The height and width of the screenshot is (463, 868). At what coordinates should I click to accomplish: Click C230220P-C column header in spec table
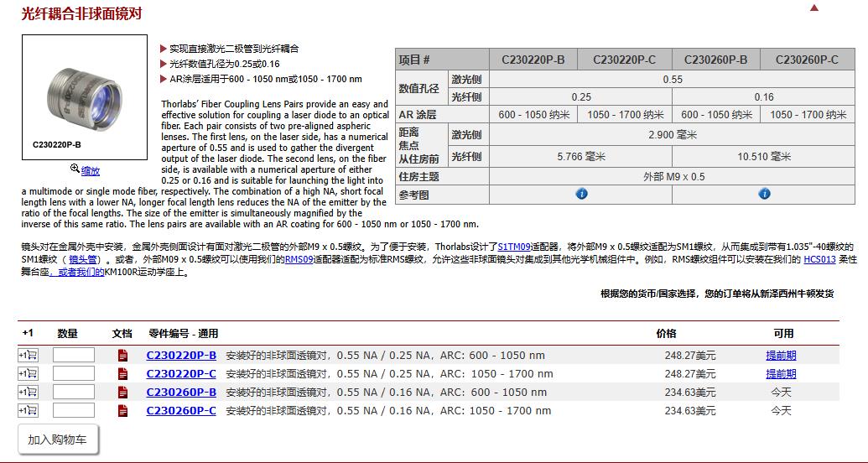(x=625, y=60)
